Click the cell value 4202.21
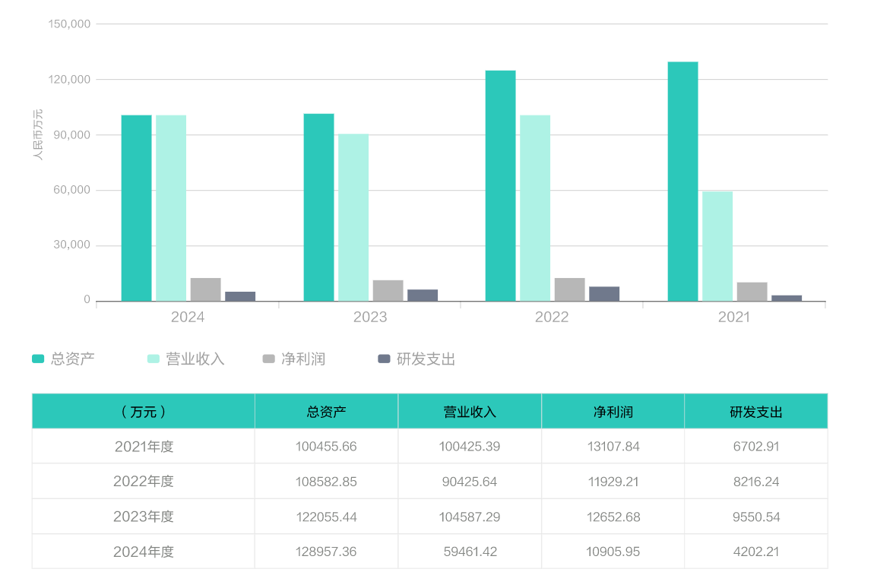Image resolution: width=874 pixels, height=588 pixels. [x=756, y=552]
